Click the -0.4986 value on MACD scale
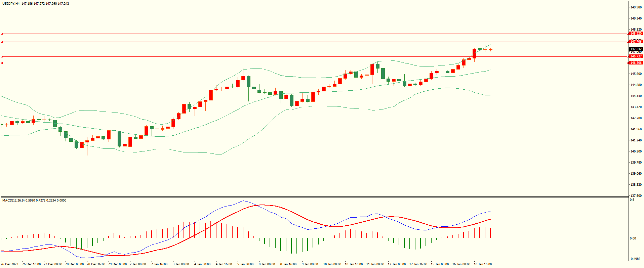The height and width of the screenshot is (268, 644). [635, 259]
